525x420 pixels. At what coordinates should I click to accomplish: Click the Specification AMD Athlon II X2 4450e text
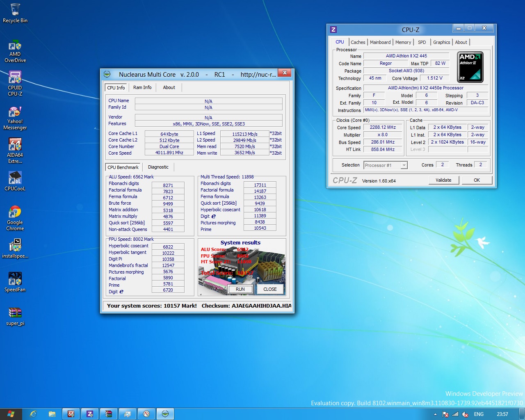point(426,88)
